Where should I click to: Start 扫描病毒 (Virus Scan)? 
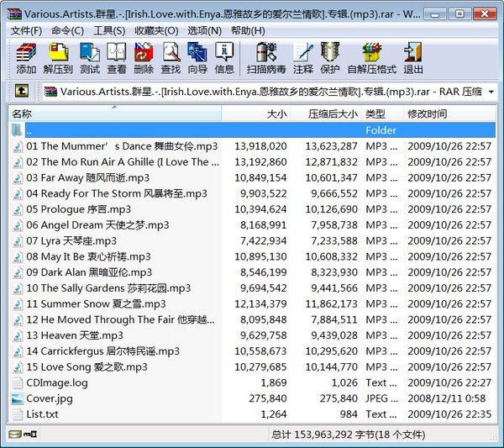click(x=266, y=58)
